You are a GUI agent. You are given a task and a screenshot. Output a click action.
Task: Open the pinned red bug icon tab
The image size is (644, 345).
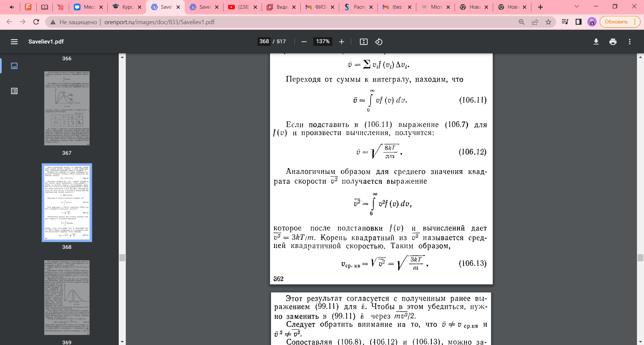click(x=60, y=7)
